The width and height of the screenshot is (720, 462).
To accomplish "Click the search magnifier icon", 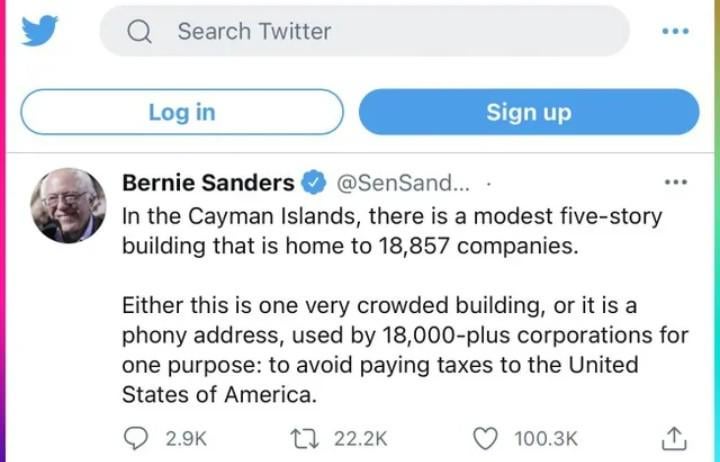I will coord(141,31).
